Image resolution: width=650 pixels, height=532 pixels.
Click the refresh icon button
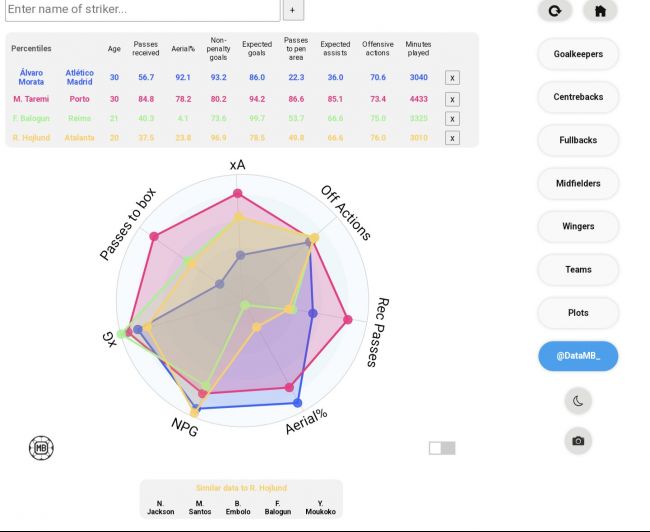coord(555,10)
